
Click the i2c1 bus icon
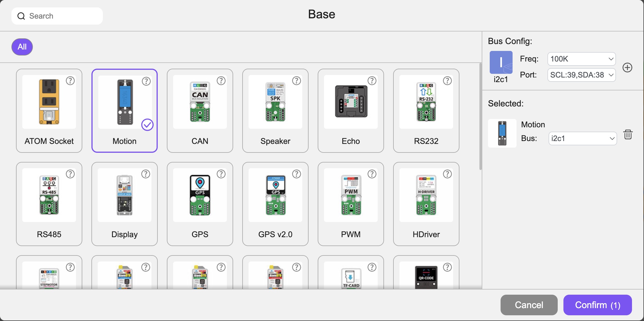coord(501,62)
